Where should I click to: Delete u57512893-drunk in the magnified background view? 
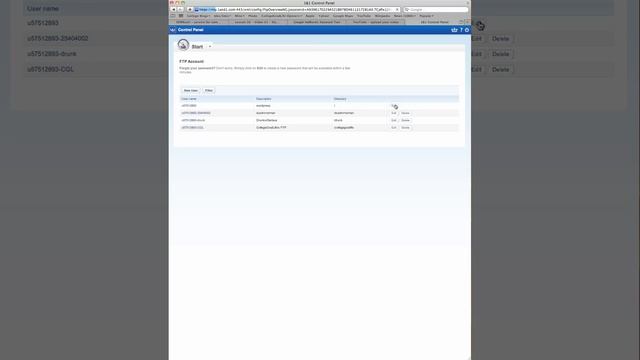pos(500,54)
